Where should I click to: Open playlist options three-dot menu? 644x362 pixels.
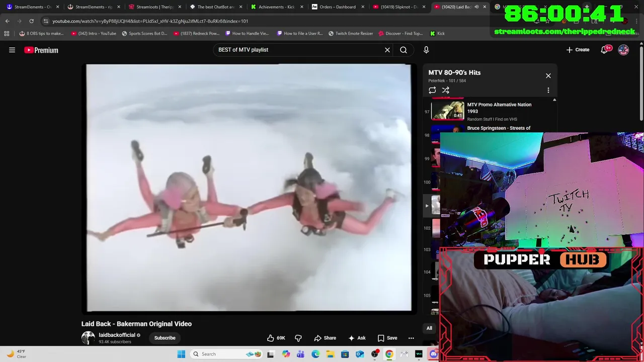tap(548, 90)
